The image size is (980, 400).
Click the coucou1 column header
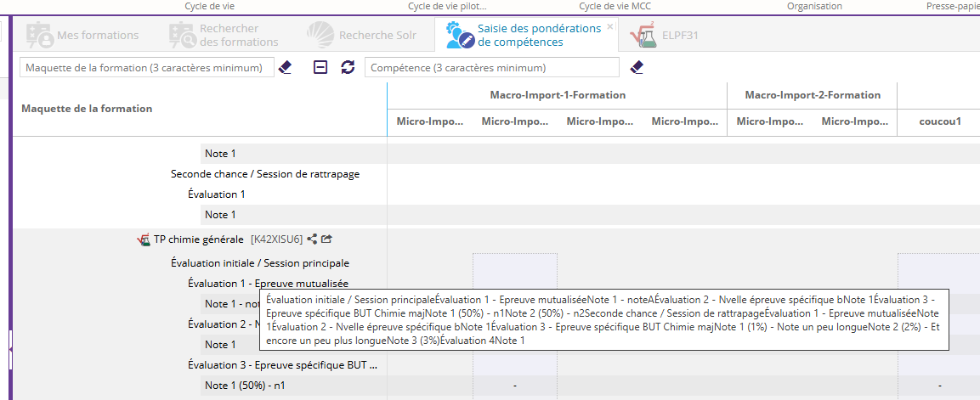939,121
